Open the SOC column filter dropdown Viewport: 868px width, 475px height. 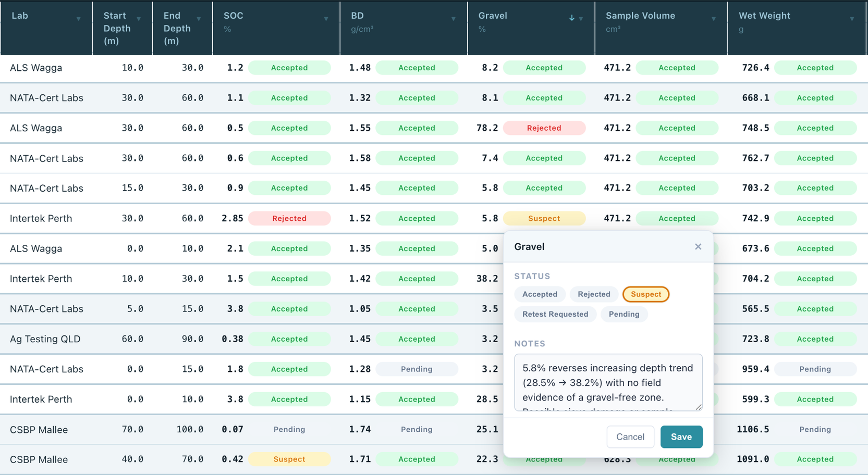tap(326, 19)
